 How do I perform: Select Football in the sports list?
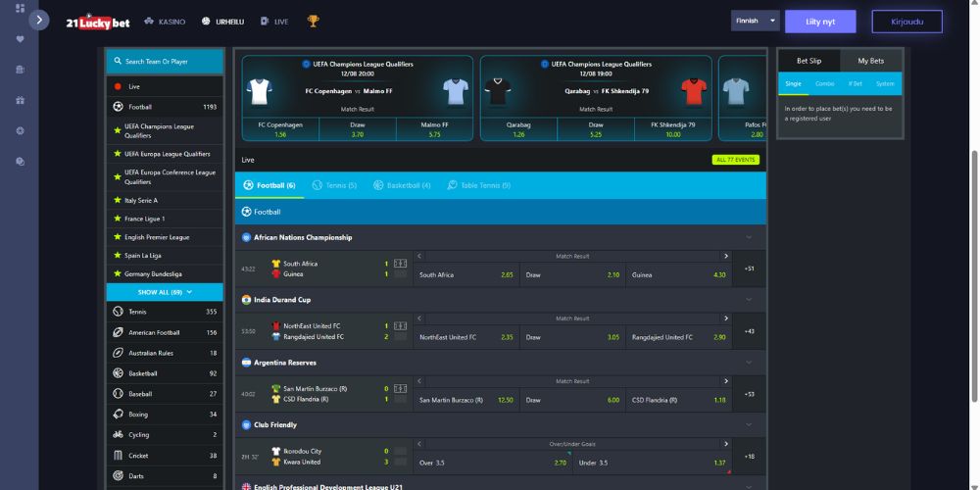pyautogui.click(x=165, y=107)
